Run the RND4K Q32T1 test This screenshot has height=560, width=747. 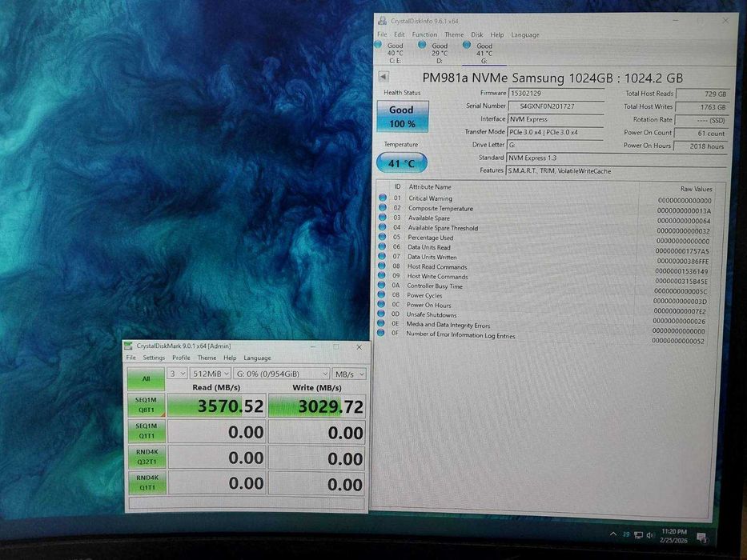pos(147,457)
